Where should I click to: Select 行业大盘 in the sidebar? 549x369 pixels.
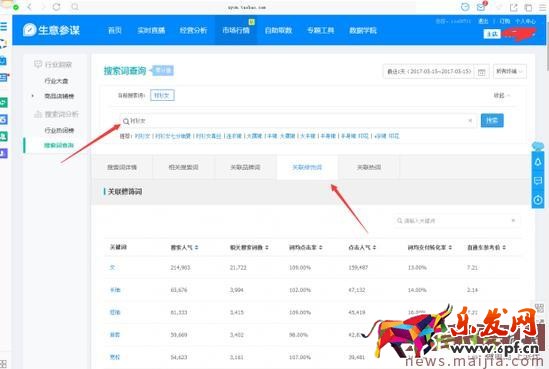coord(56,81)
